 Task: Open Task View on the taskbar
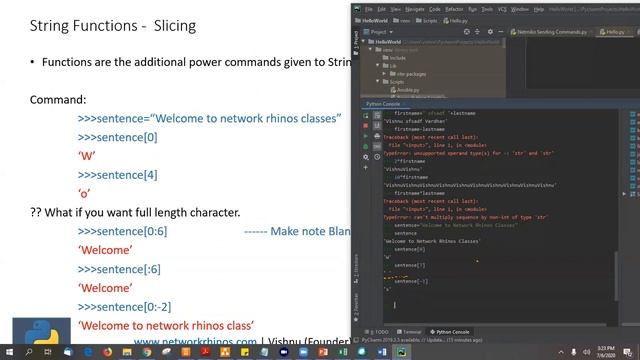point(48,352)
